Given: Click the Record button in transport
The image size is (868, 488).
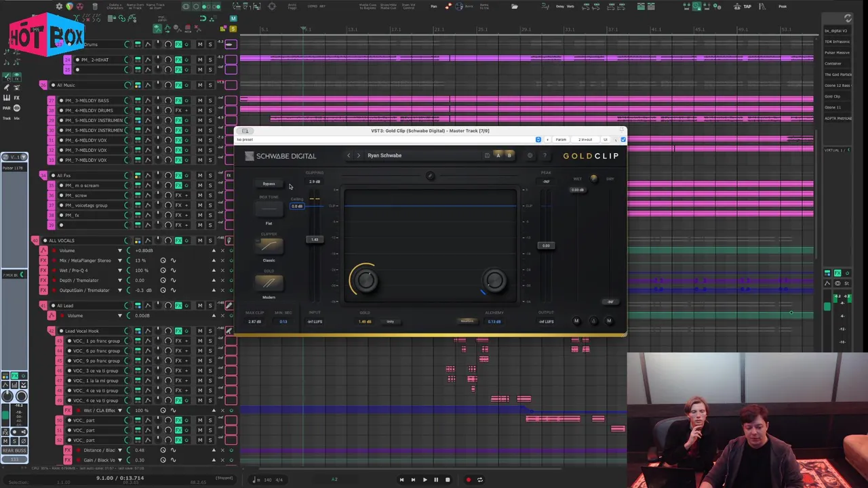Looking at the screenshot, I should pos(468,480).
